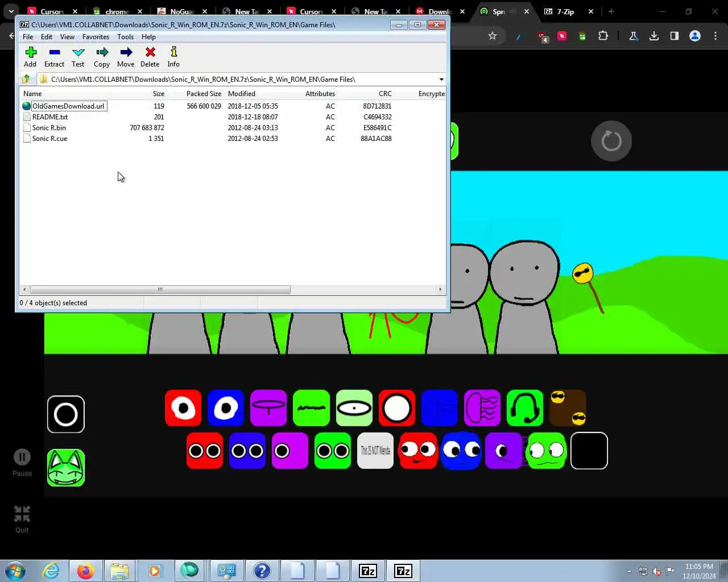
Task: Pick the purple single-ring eye icon
Action: click(290, 451)
